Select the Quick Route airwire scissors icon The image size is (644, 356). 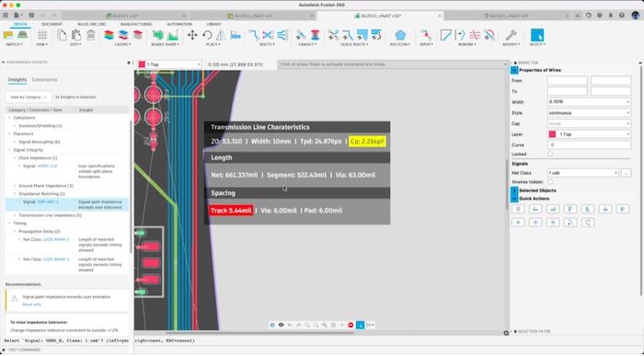pyautogui.click(x=333, y=35)
